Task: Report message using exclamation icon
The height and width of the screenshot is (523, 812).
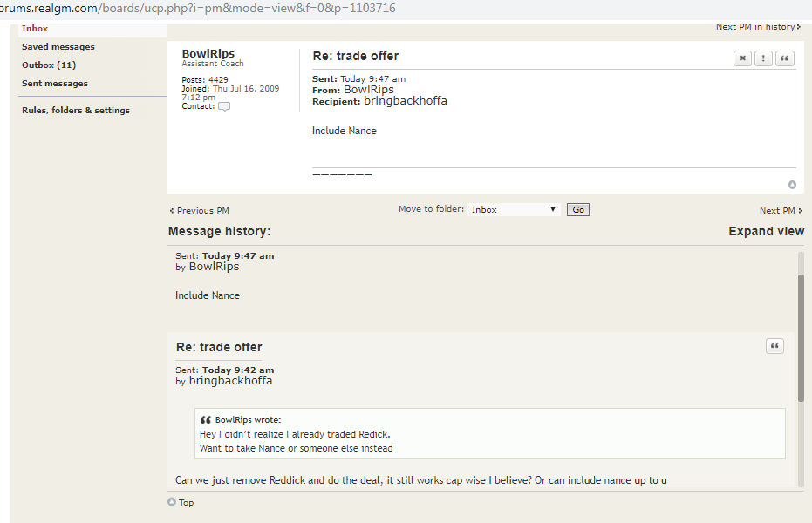Action: (x=763, y=58)
